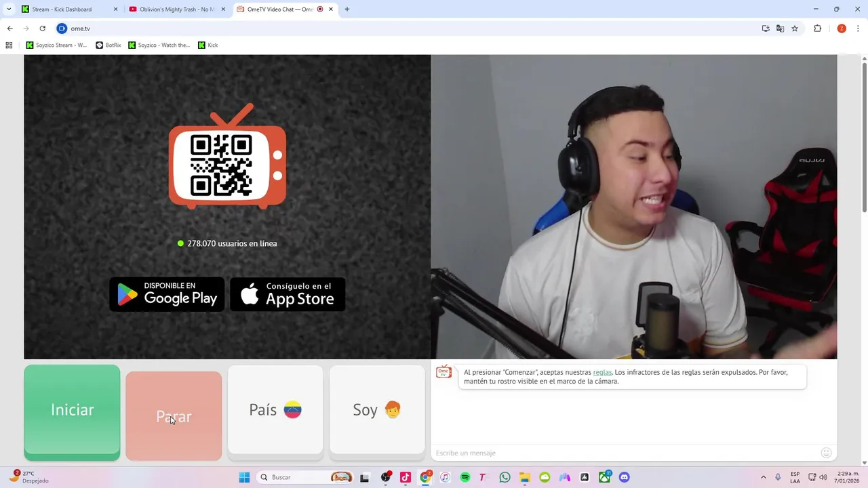The image size is (868, 488).
Task: Show hidden system tray icons
Action: tap(763, 477)
